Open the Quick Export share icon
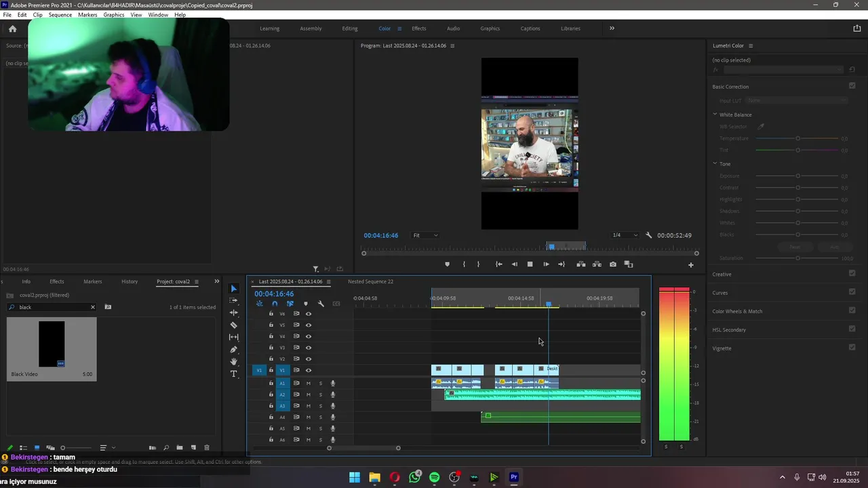868x488 pixels. [857, 28]
